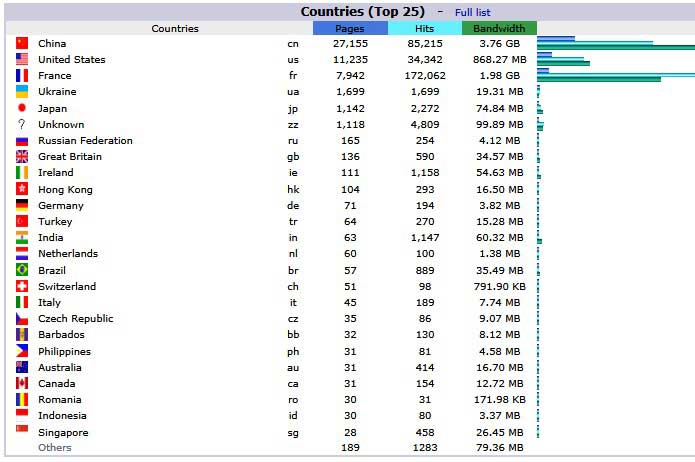
Task: Click the Turkey flag icon
Action: [x=22, y=221]
